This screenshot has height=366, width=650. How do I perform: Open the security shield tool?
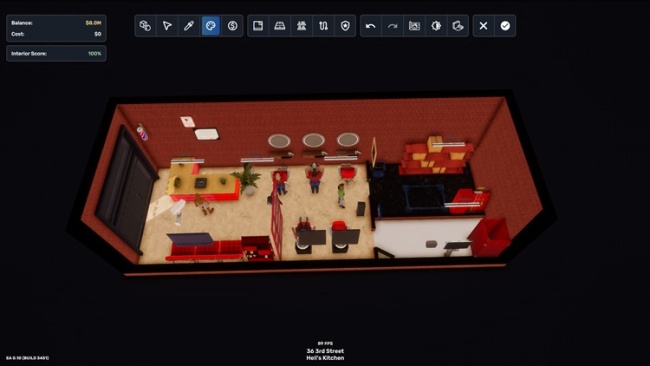point(345,26)
